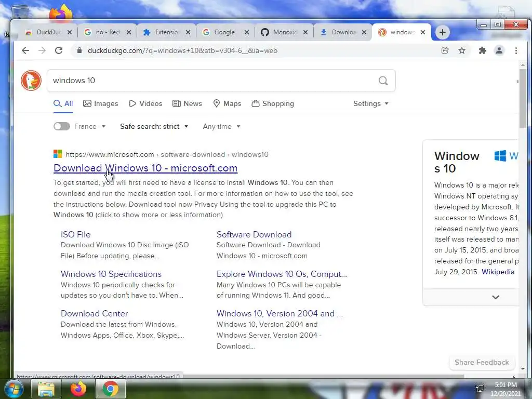Go back using the browser back arrow
The height and width of the screenshot is (399, 532).
click(25, 50)
